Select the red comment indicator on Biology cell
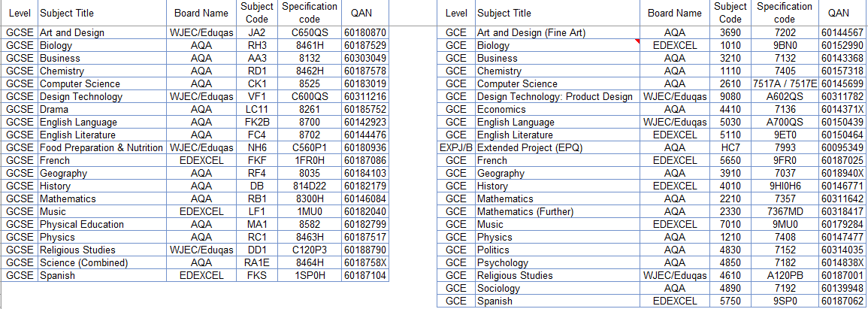Viewport: 868px width, 309px height. pos(638,41)
